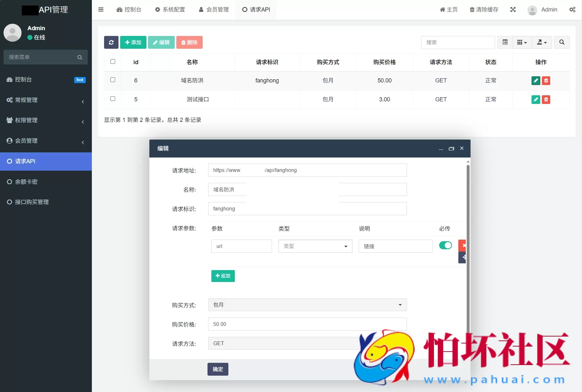Check the checkbox for row id 6
Screen dimensions: 582x392
[113, 80]
